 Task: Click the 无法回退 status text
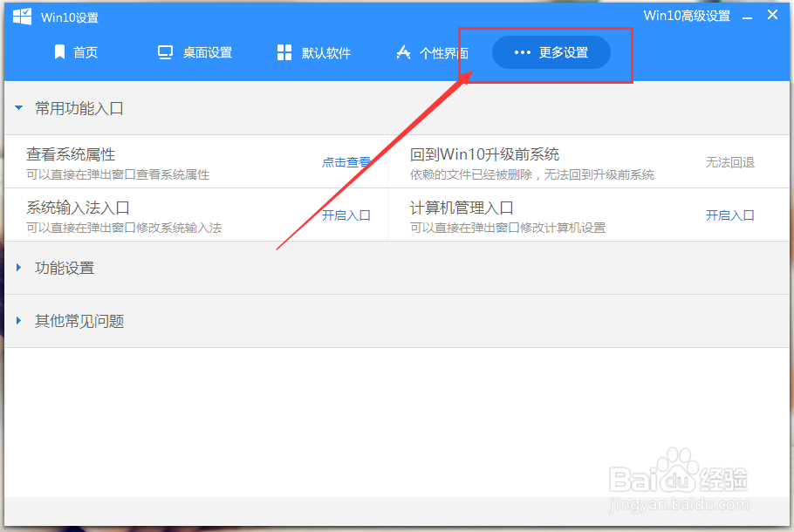730,162
